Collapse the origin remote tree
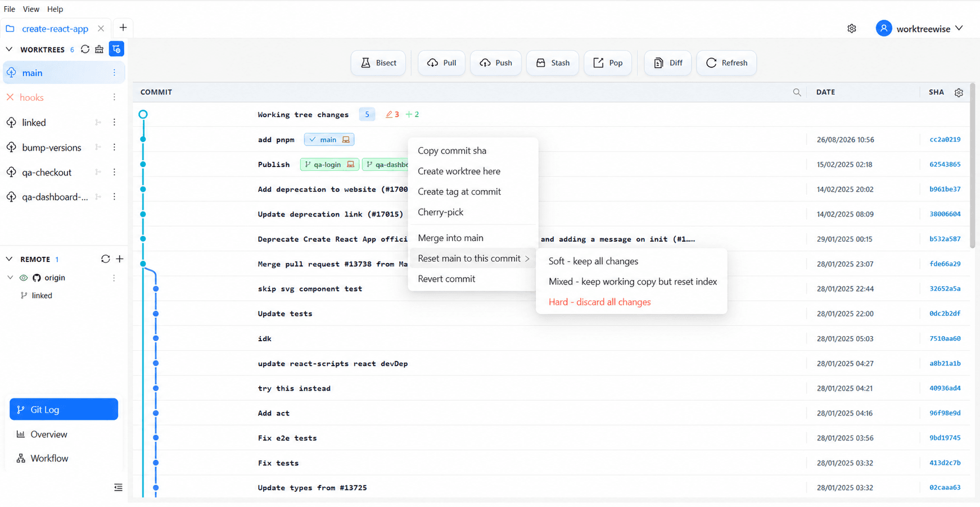Image resolution: width=980 pixels, height=507 pixels. [x=10, y=278]
